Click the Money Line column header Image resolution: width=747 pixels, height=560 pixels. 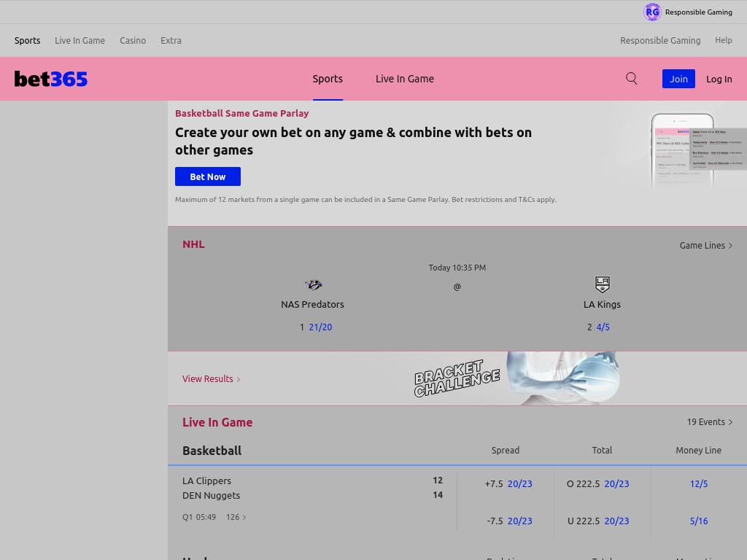pyautogui.click(x=698, y=451)
